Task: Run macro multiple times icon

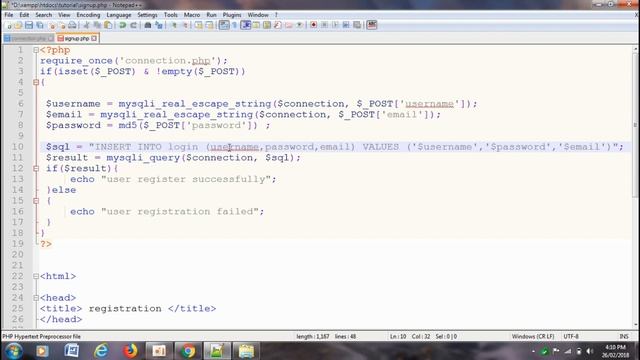Action: click(x=346, y=25)
